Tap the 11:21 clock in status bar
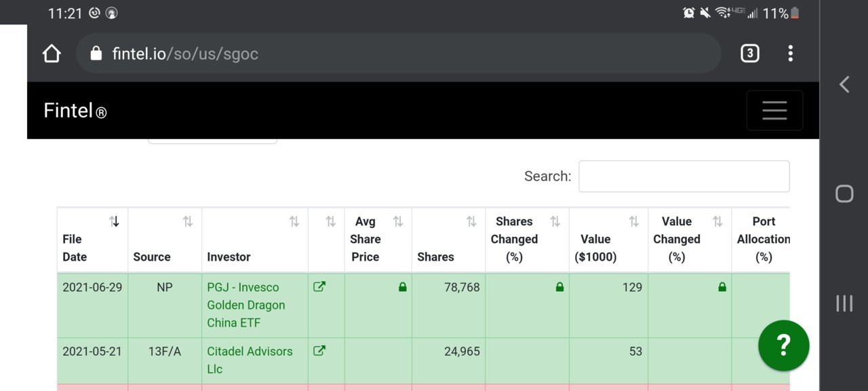The width and height of the screenshot is (868, 391). (x=65, y=13)
